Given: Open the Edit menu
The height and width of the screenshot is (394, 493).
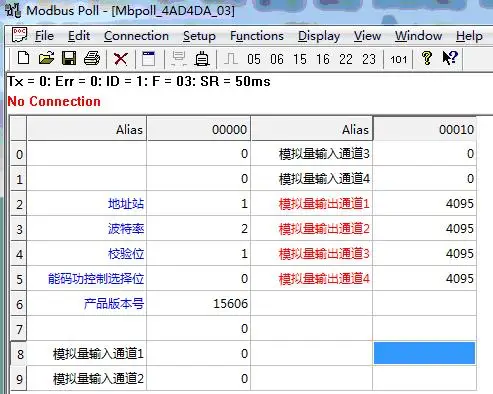Looking at the screenshot, I should pos(79,36).
